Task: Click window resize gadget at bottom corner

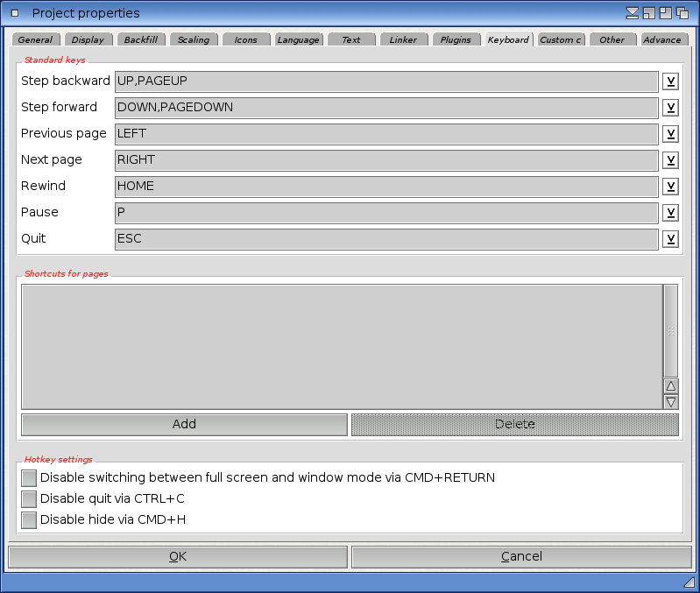Action: point(689,582)
